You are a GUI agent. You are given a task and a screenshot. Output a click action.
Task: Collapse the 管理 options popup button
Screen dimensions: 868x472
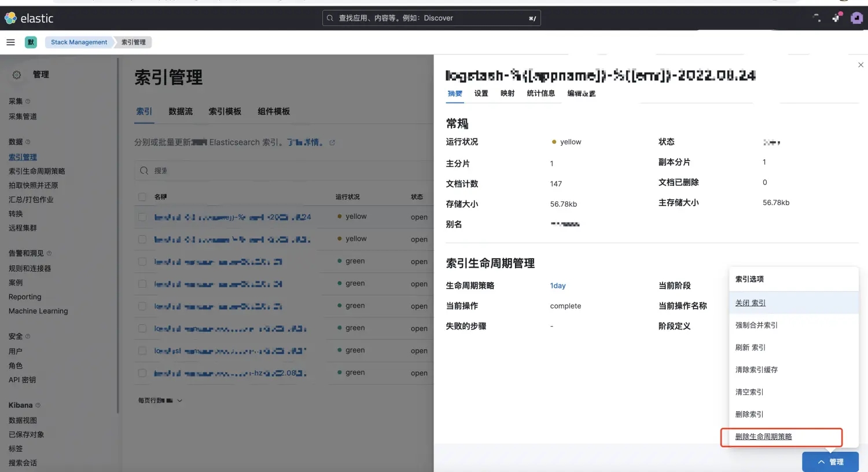(830, 462)
